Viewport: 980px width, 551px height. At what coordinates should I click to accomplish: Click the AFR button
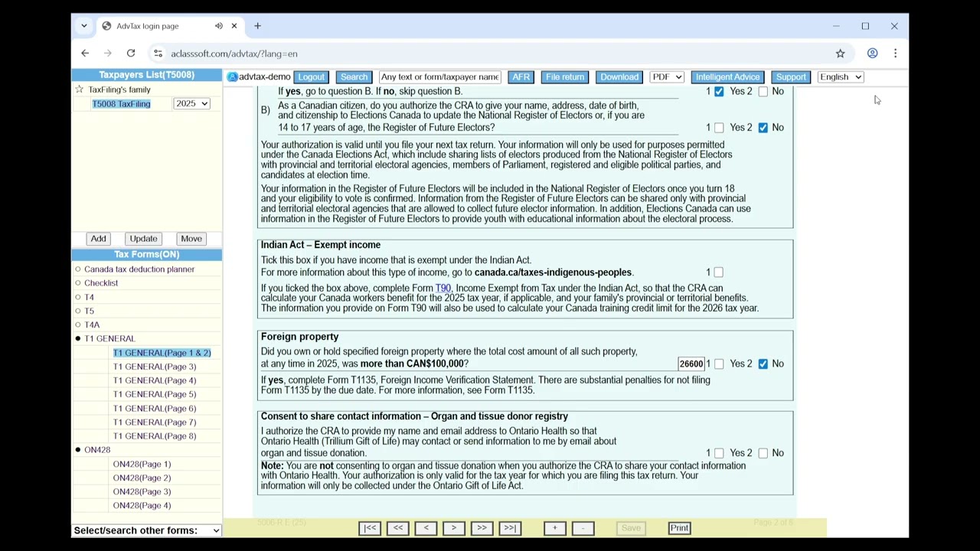521,77
